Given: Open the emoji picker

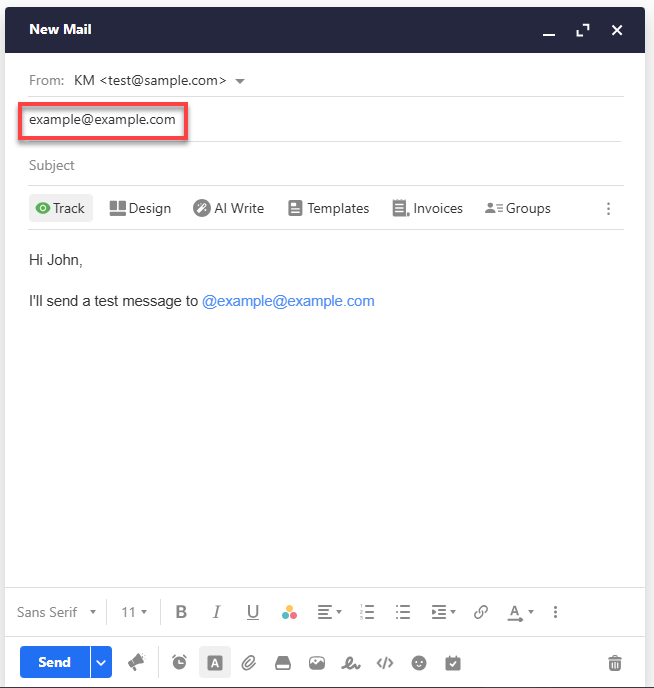Looking at the screenshot, I should [x=419, y=663].
